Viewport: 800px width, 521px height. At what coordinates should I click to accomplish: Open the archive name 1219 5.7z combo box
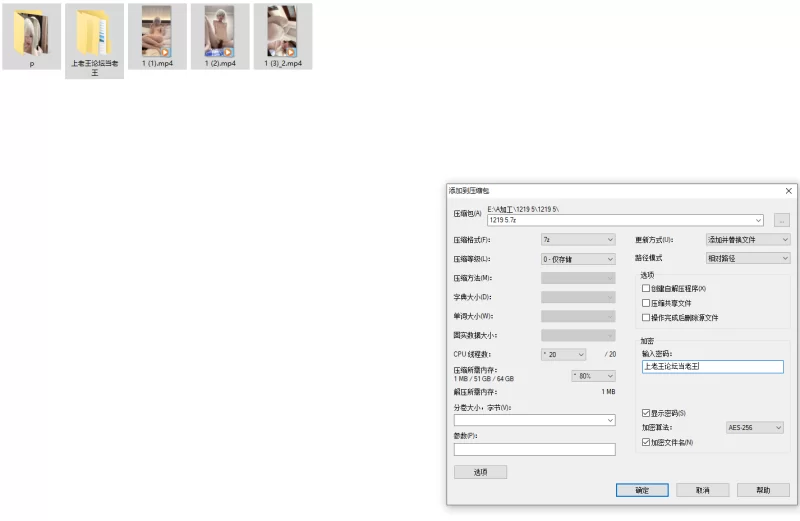coord(626,220)
